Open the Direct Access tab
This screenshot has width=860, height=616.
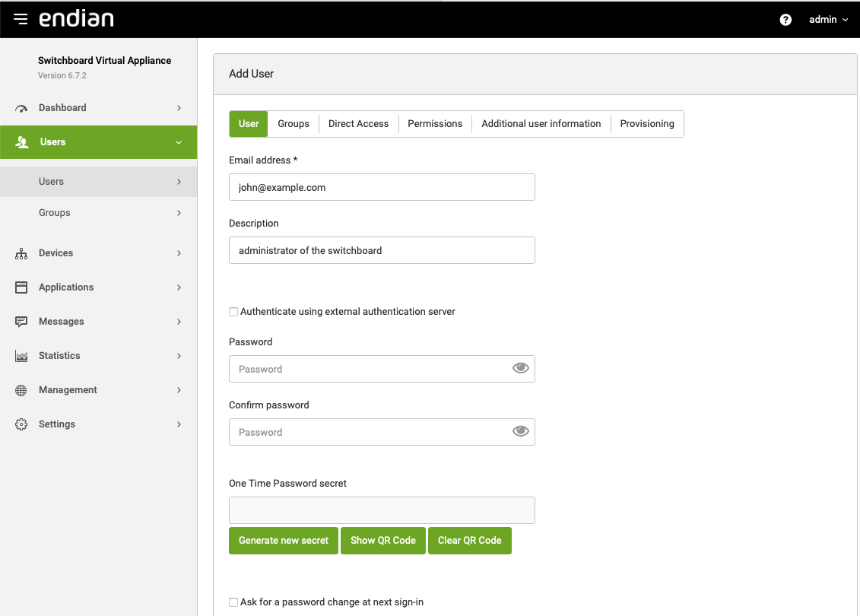click(358, 124)
